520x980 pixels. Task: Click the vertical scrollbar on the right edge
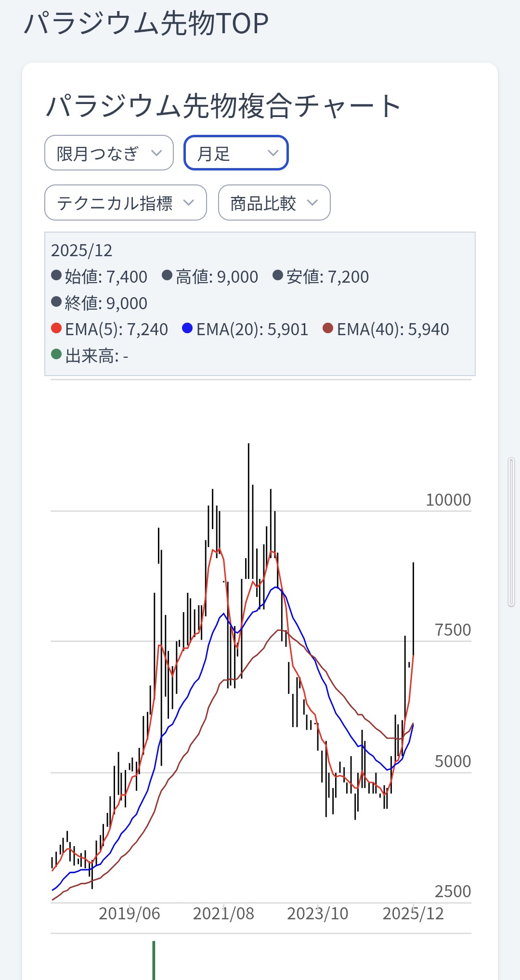click(x=511, y=532)
